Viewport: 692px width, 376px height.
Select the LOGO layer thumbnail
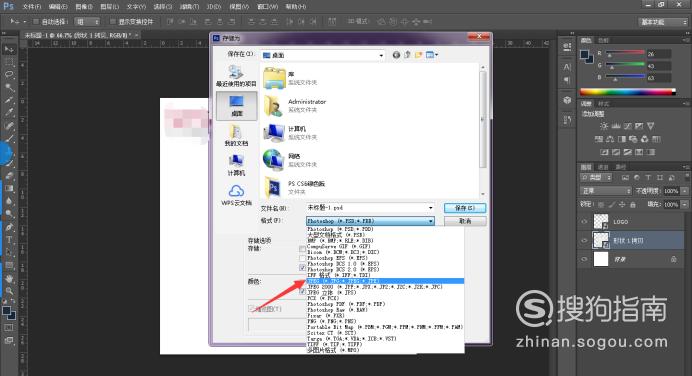pyautogui.click(x=601, y=222)
